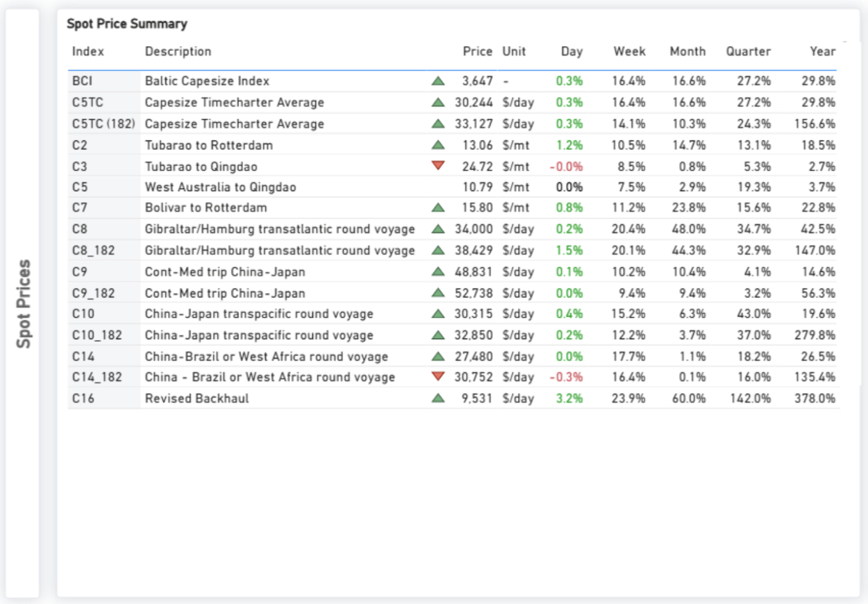Select the Quarter column header
The image size is (868, 604).
click(748, 51)
